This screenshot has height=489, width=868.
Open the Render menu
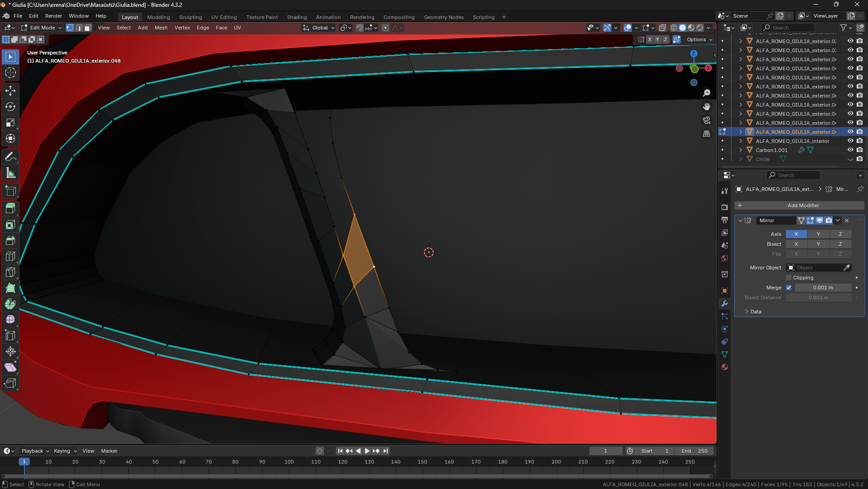tap(54, 16)
